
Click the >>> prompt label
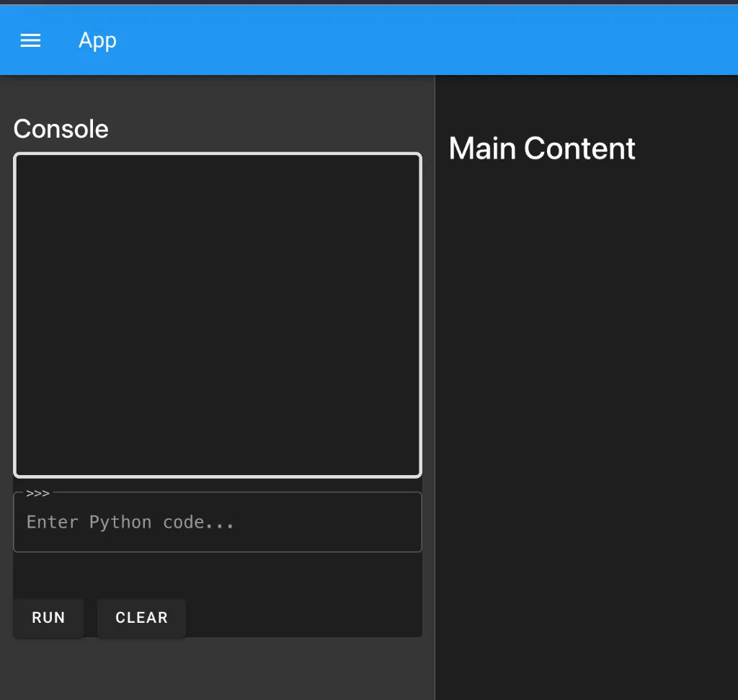(x=37, y=494)
